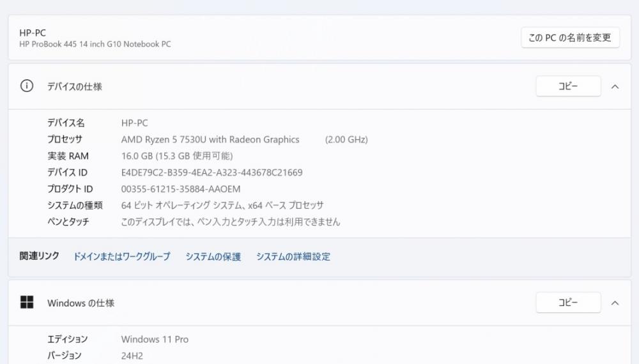Click the デバイス ID label
Image resolution: width=639 pixels, height=364 pixels.
pyautogui.click(x=67, y=172)
